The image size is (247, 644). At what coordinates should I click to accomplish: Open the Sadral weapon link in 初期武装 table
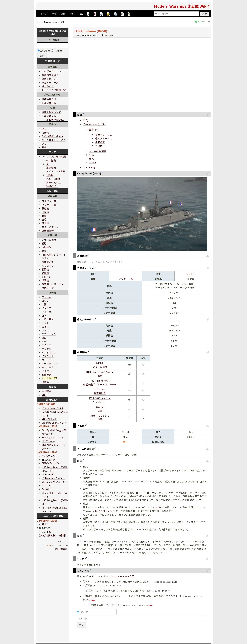100,407
